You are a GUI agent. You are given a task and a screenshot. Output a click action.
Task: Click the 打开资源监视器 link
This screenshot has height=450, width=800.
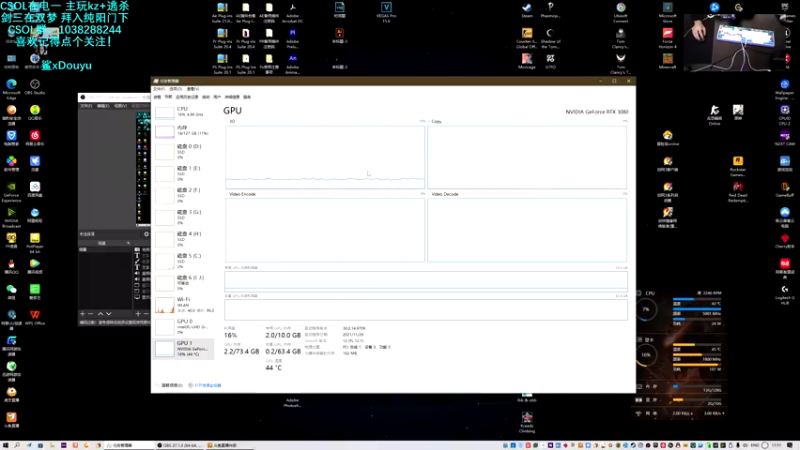[x=205, y=385]
